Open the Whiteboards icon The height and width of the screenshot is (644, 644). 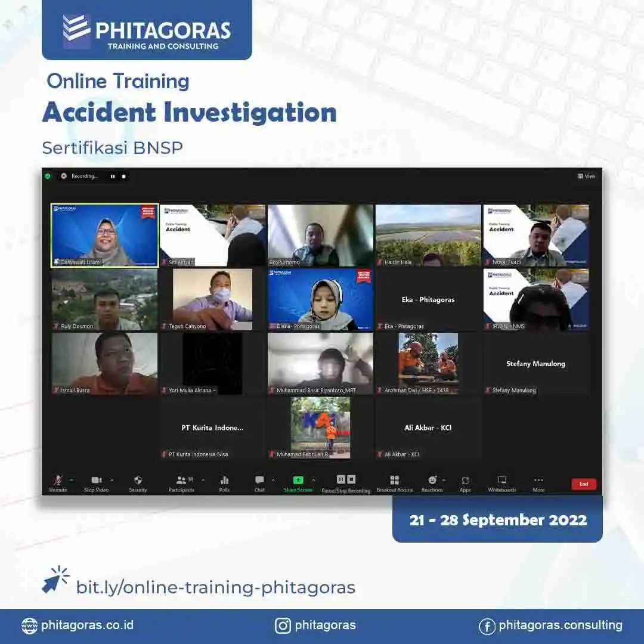502,479
